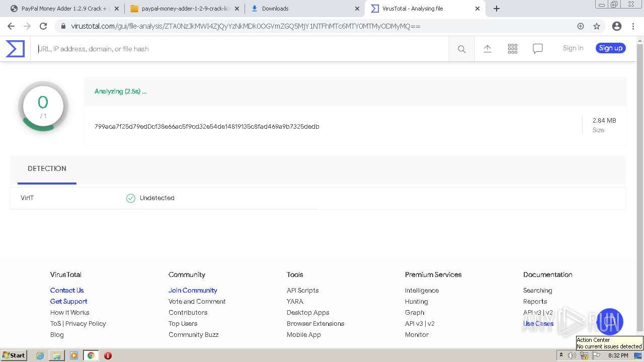Click the Sign in link
This screenshot has width=644, height=362.
pos(573,48)
